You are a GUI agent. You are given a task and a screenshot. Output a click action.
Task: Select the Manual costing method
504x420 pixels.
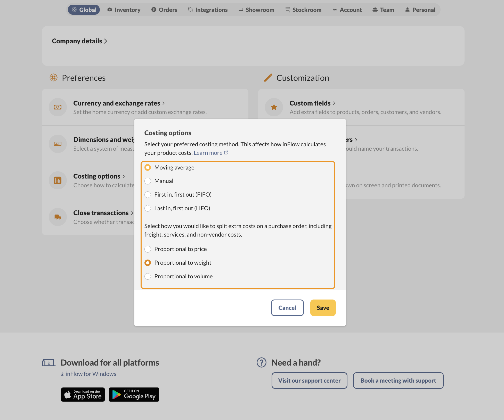[148, 181]
